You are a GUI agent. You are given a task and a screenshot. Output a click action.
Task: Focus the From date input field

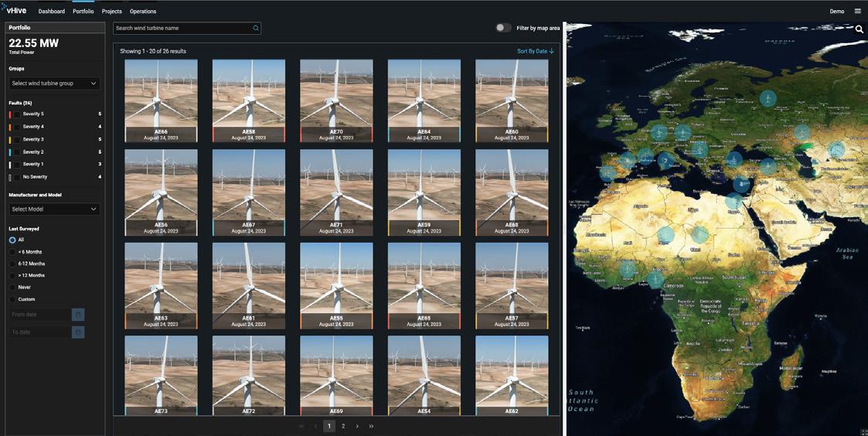pos(40,315)
